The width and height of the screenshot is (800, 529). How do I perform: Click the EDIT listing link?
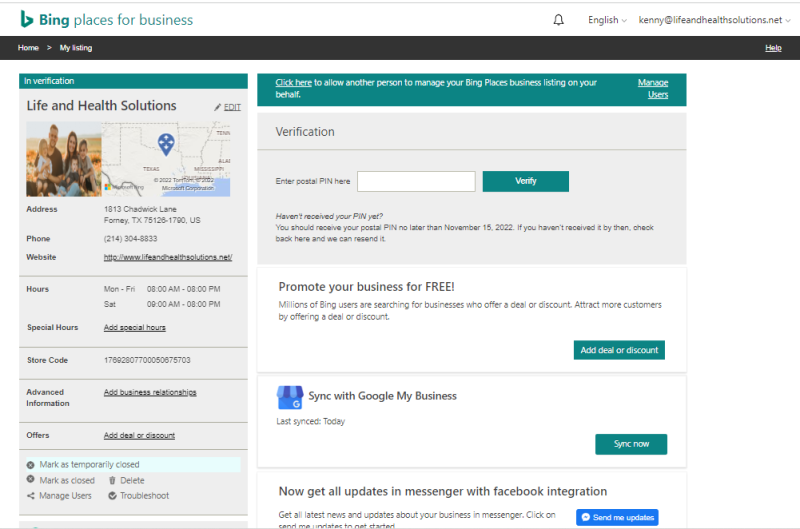232,107
